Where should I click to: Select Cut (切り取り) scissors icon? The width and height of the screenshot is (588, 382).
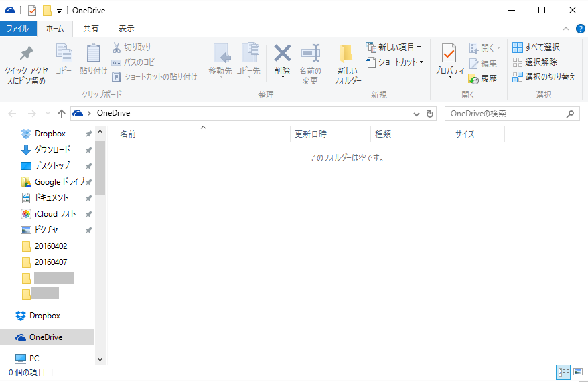[117, 47]
